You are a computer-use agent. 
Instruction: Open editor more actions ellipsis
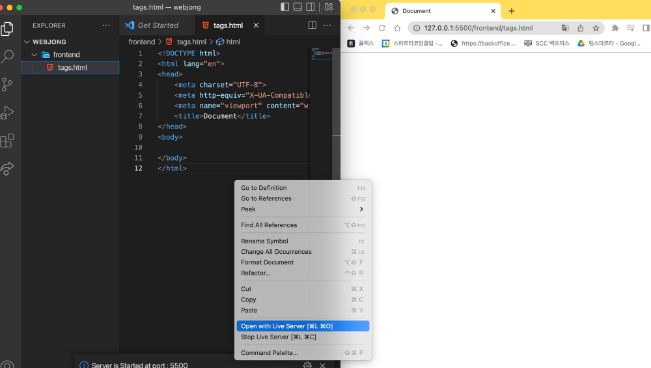[327, 25]
